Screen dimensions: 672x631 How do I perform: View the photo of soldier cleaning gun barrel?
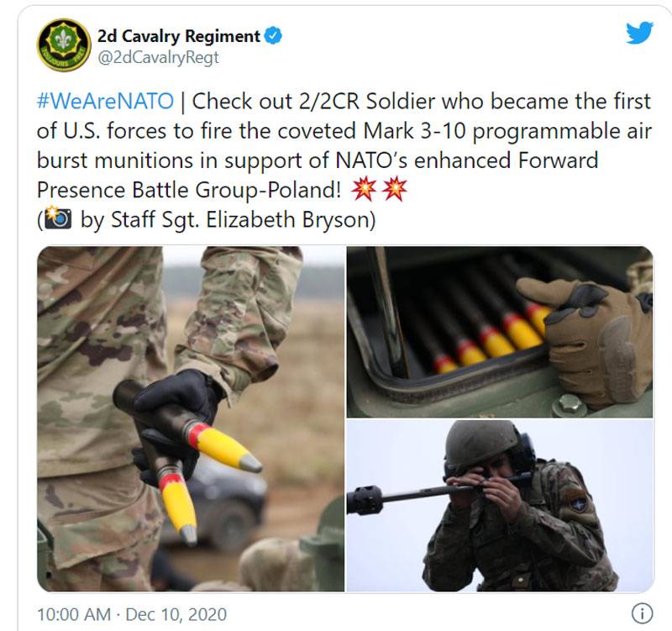tap(500, 506)
